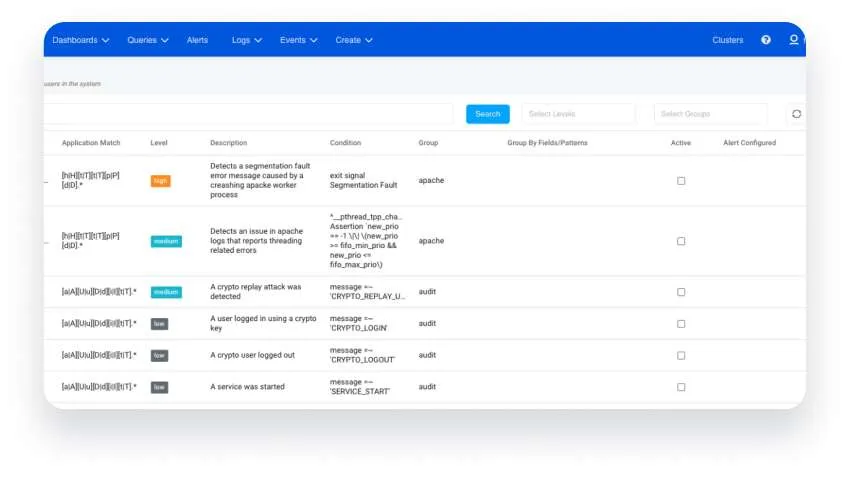Toggle Active checkbox for crypto key login rule
Image resolution: width=851 pixels, height=477 pixels.
pyautogui.click(x=681, y=324)
